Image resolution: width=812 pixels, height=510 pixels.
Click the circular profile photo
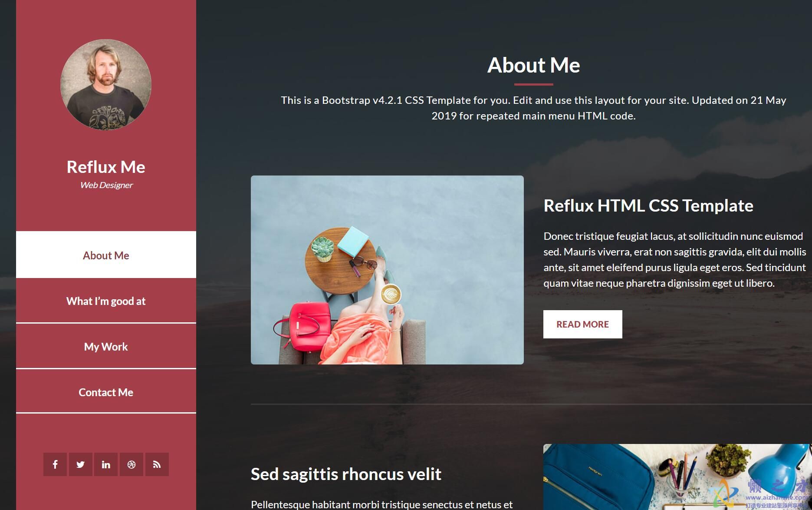106,85
